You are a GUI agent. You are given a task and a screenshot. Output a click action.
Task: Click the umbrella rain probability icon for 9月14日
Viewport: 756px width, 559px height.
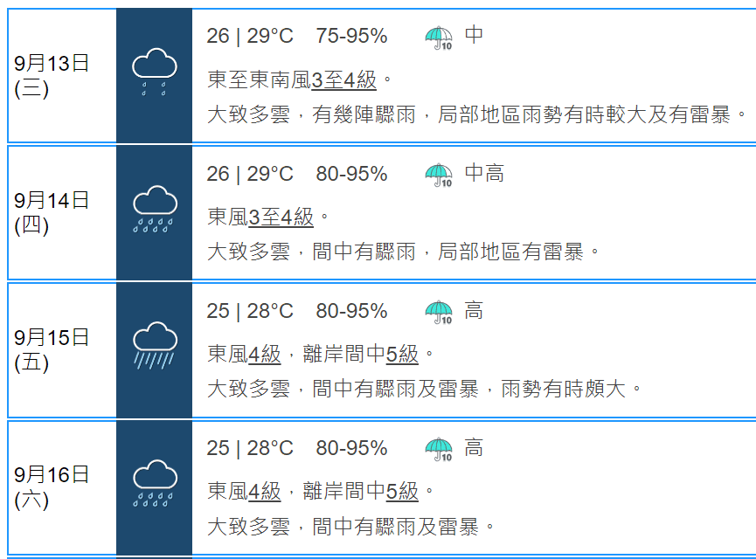click(x=439, y=176)
